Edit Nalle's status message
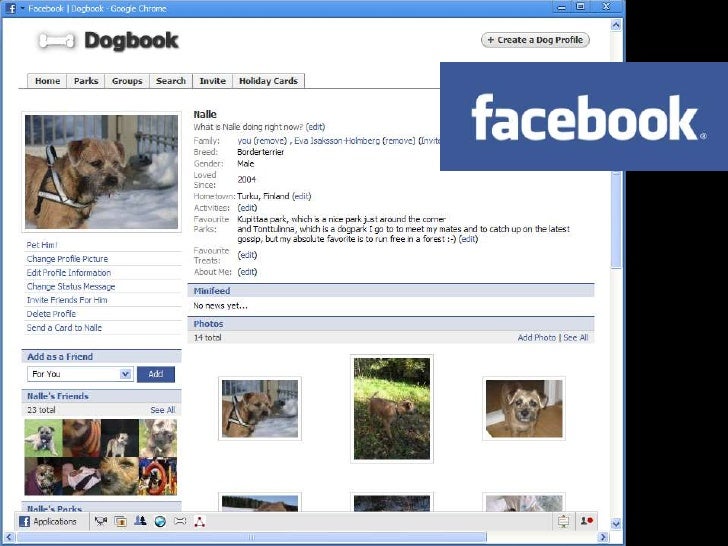The height and width of the screenshot is (546, 728). point(316,127)
